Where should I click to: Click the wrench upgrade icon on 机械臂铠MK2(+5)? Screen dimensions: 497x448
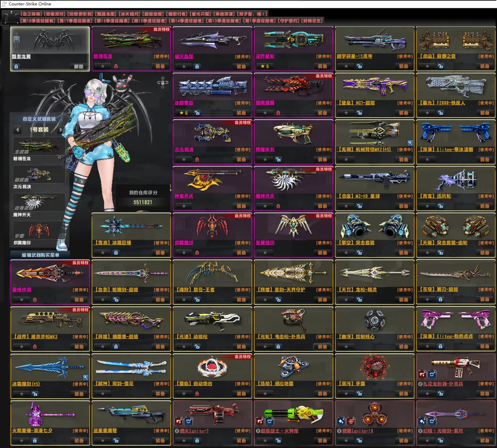[x=410, y=143]
